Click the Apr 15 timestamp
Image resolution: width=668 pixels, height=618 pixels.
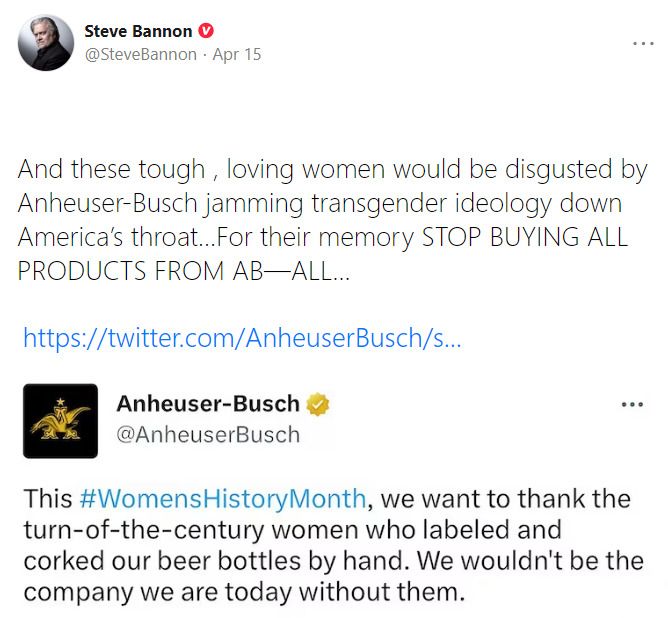[x=237, y=54]
